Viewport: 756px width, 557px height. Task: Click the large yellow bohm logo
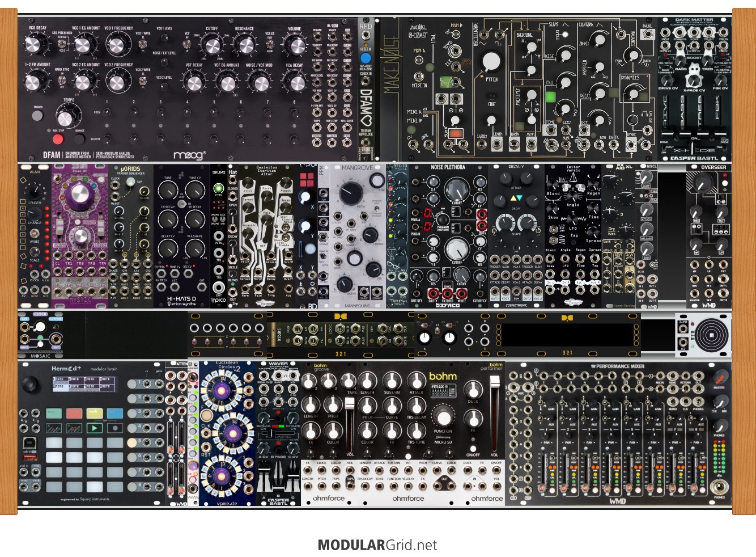click(443, 376)
